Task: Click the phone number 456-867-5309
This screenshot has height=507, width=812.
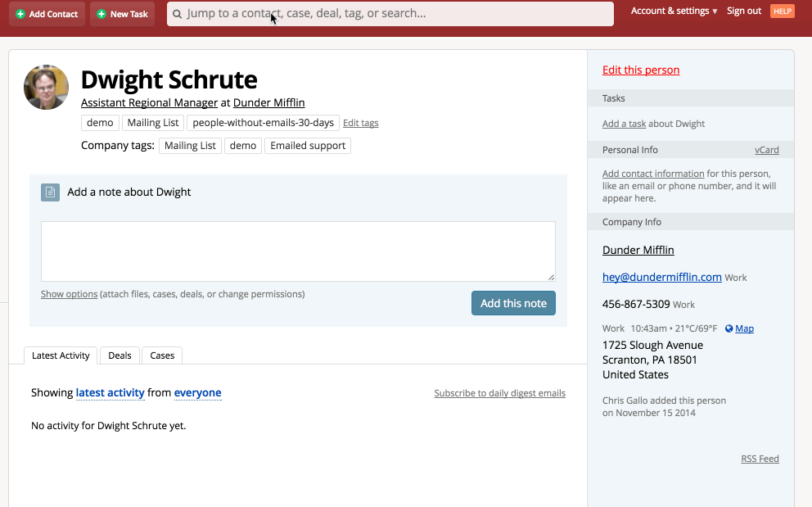Action: 636,305
